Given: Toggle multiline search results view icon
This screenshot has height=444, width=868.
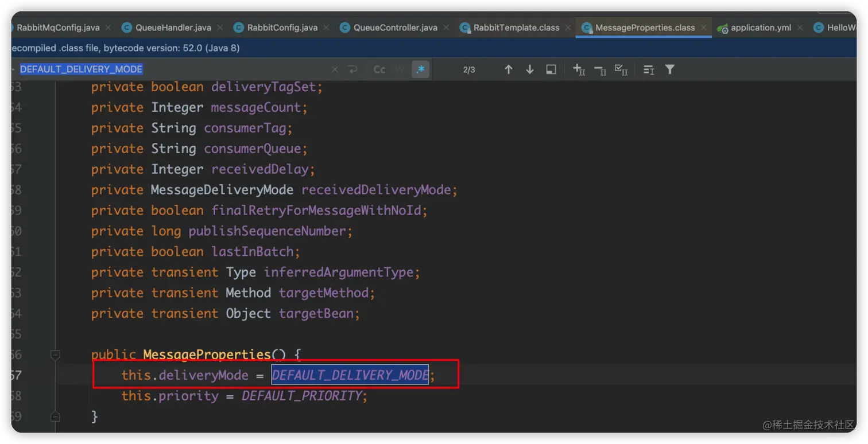Looking at the screenshot, I should tap(649, 69).
